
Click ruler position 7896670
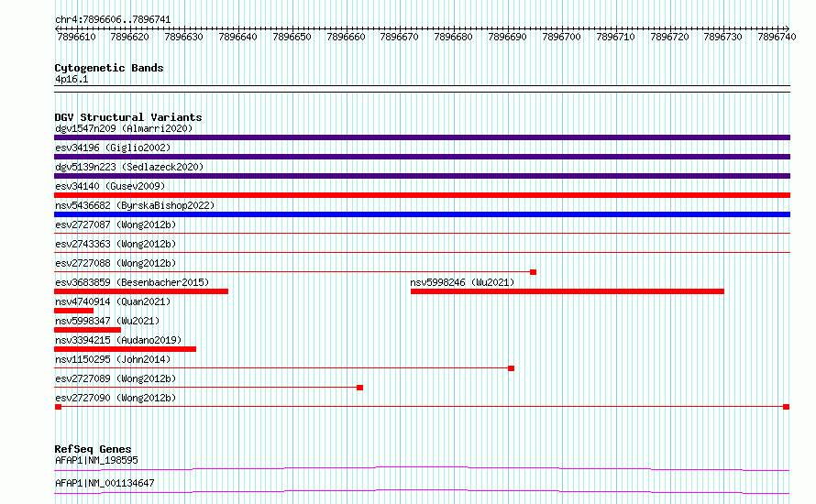399,37
